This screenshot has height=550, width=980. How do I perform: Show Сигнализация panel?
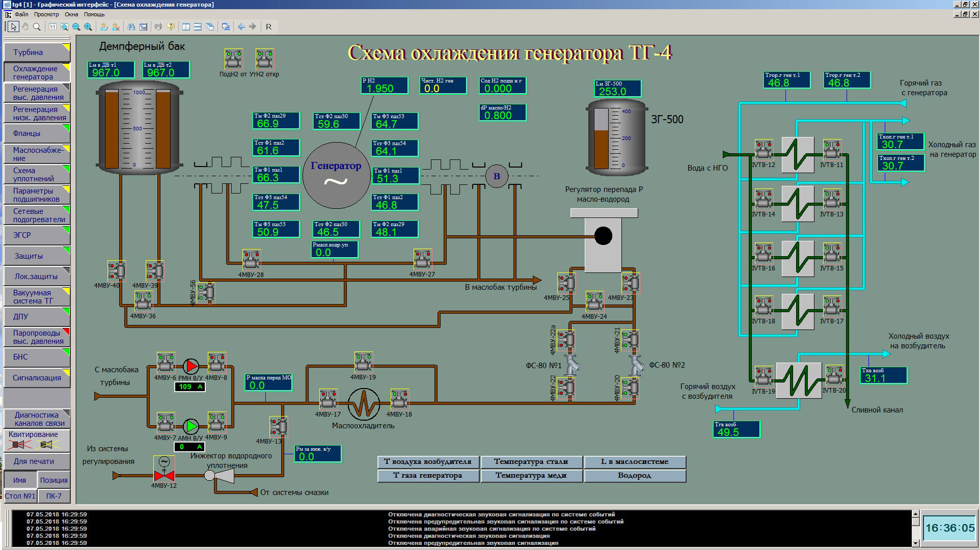(37, 377)
